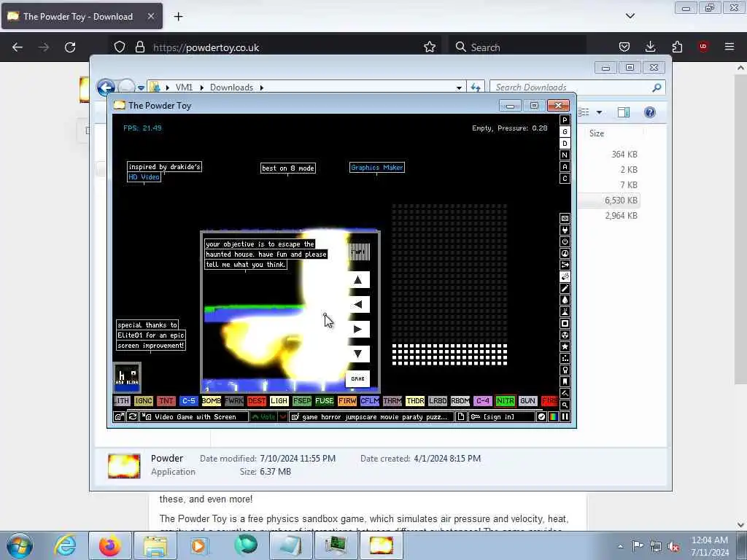Screen dimensions: 747x560
Task: Expand VM1 breadcrumb arrow in address bar
Action: pyautogui.click(x=201, y=87)
